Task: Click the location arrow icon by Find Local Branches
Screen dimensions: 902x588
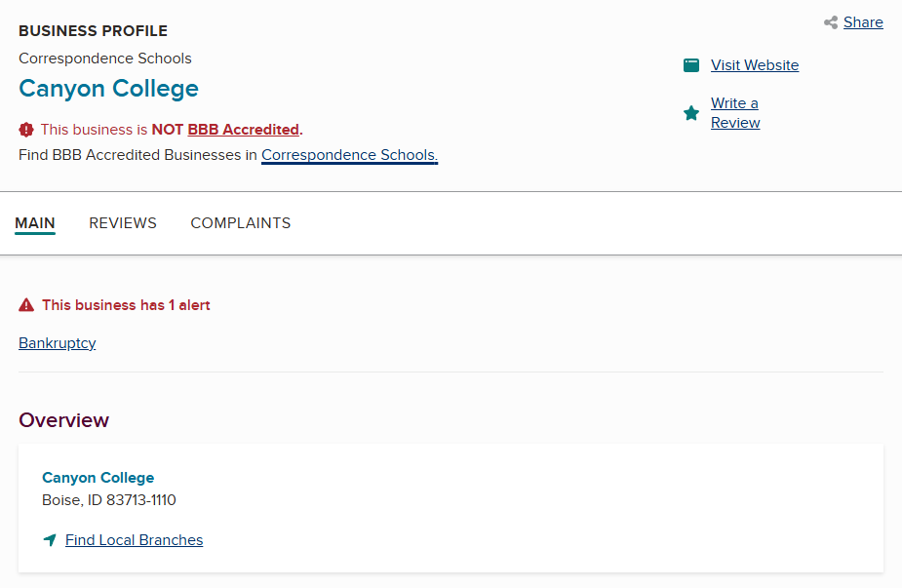Action: (50, 540)
